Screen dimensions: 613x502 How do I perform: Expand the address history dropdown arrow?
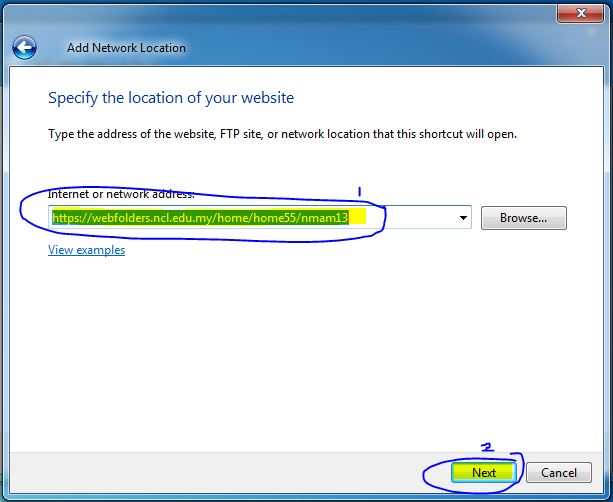click(x=463, y=217)
